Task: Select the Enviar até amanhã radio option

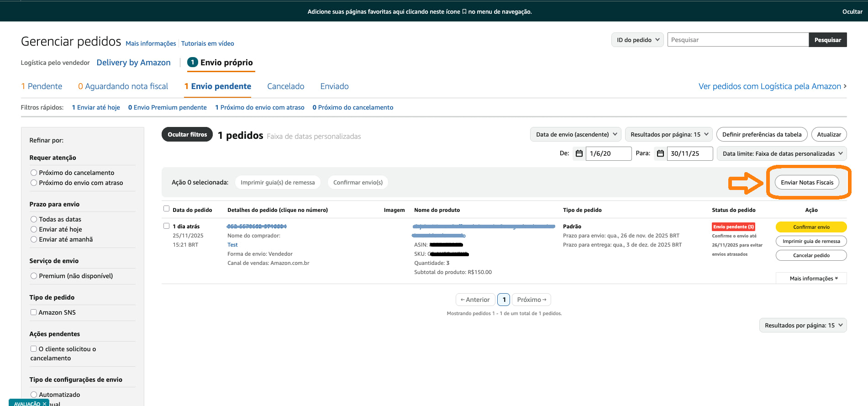Action: click(34, 239)
